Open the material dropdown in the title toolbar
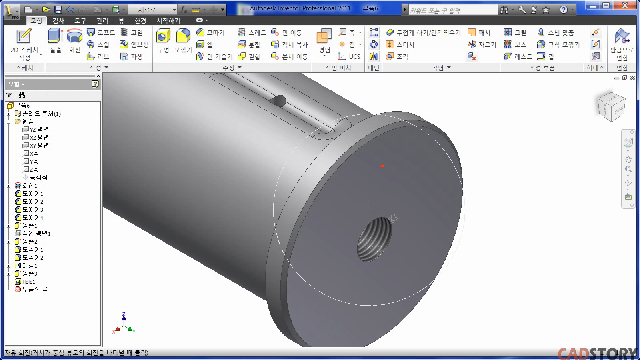Image resolution: width=640 pixels, height=360 pixels. [152, 9]
